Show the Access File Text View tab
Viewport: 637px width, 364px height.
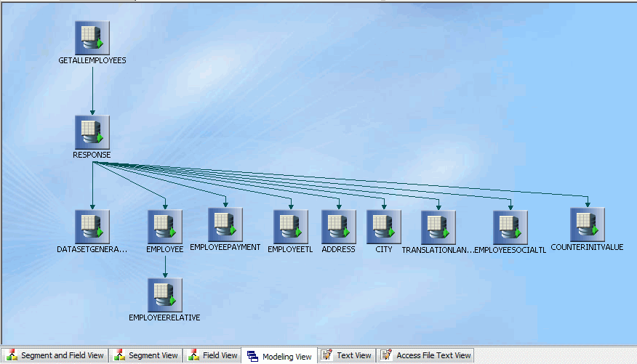425,356
